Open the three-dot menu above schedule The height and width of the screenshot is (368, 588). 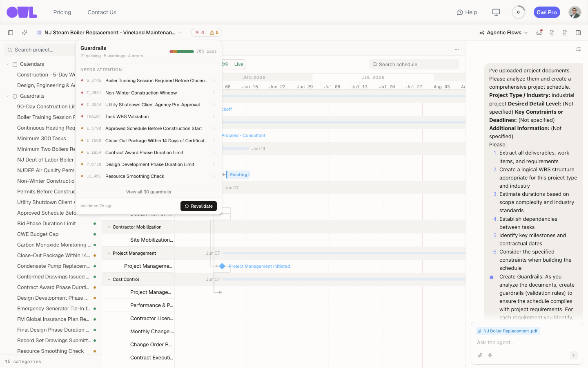coord(457,50)
